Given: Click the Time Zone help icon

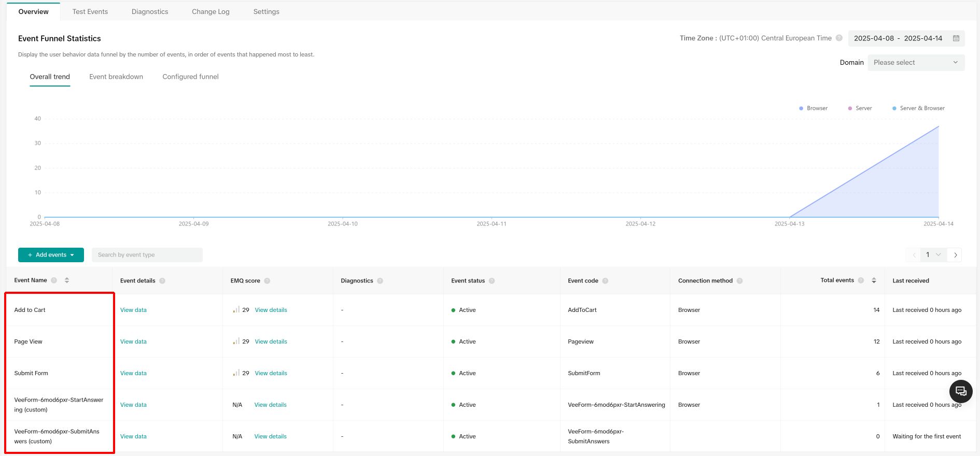Looking at the screenshot, I should point(839,38).
